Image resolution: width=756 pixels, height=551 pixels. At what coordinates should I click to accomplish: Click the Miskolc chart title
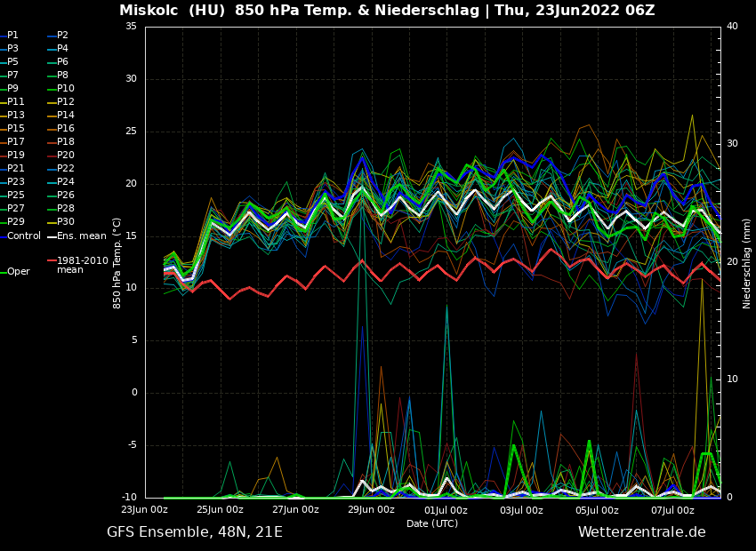click(387, 11)
